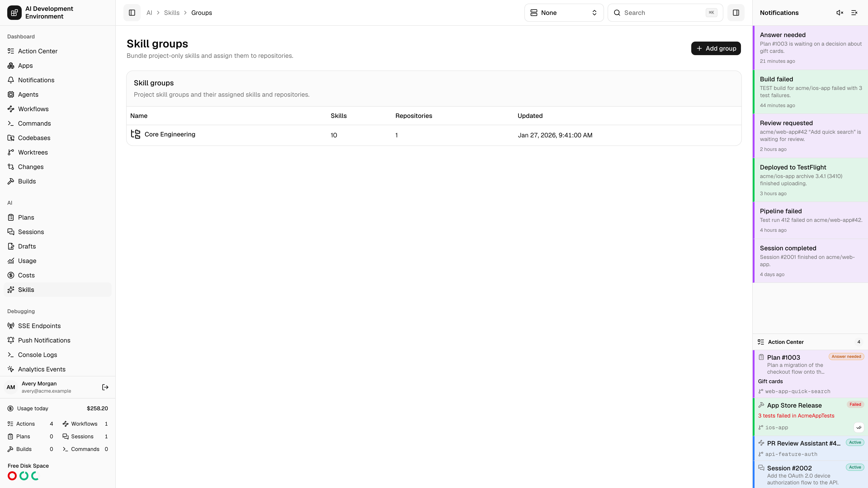
Task: Open Plans in the AI section
Action: (58, 218)
